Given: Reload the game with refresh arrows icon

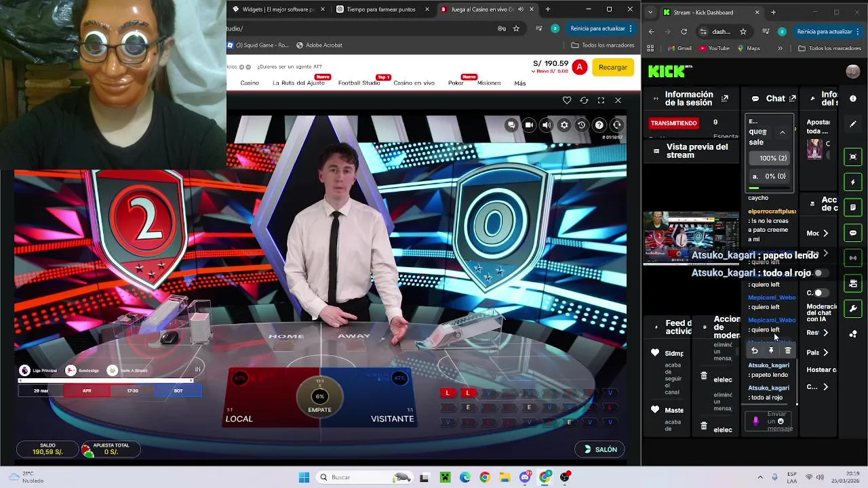Looking at the screenshot, I should click(584, 100).
